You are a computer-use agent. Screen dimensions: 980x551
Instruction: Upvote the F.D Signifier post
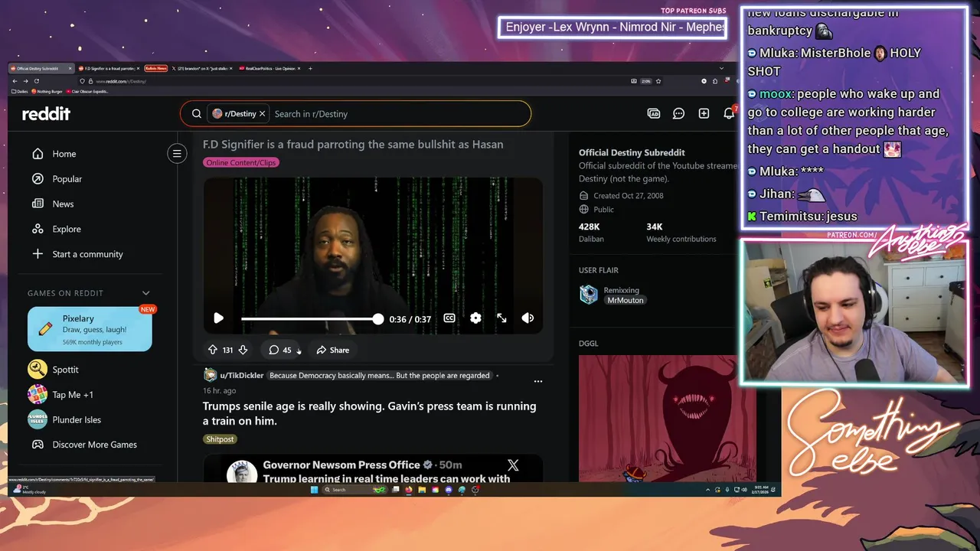click(x=213, y=350)
